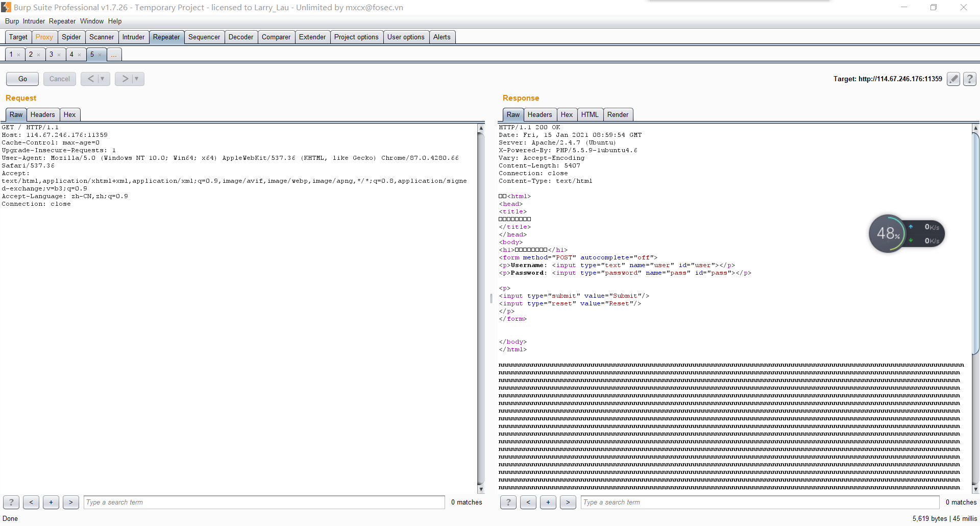Expand the history forward dropdown arrow
The width and height of the screenshot is (980, 526).
click(137, 79)
